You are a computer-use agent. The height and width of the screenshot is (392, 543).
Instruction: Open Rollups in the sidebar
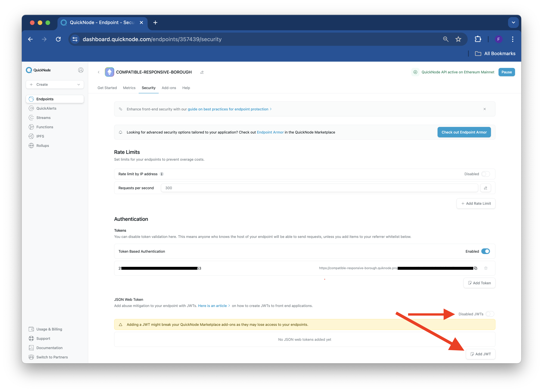[39, 146]
